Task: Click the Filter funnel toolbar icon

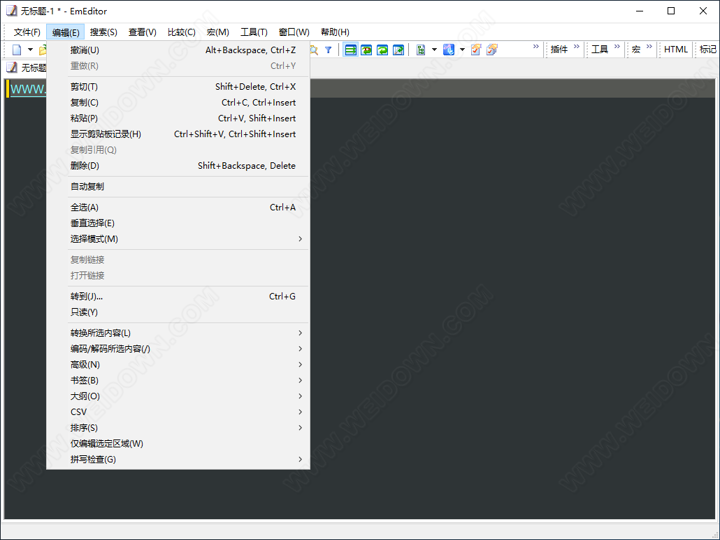Action: (328, 50)
